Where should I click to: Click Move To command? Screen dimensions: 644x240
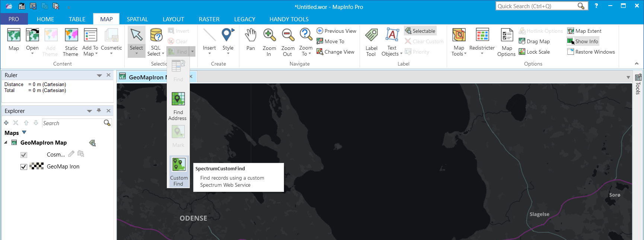pyautogui.click(x=330, y=41)
